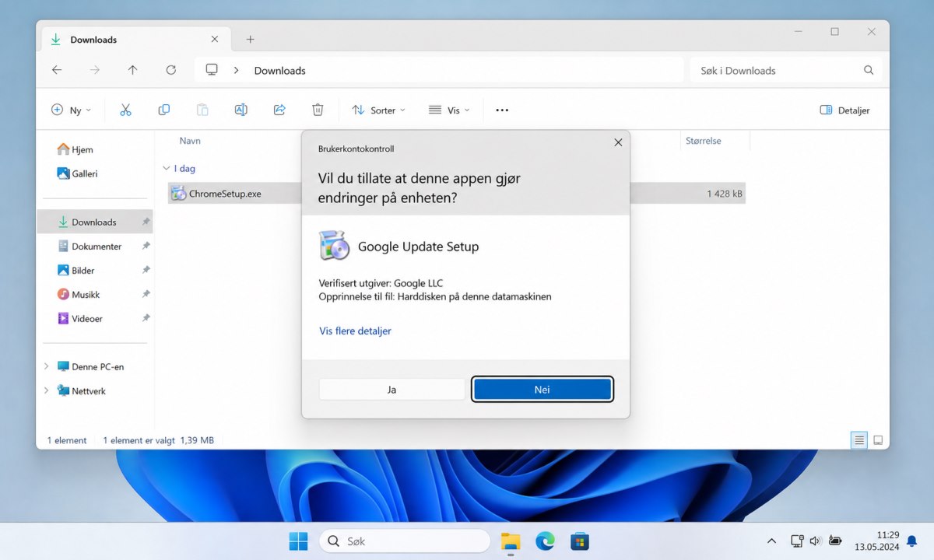
Task: Unpin Dokumenter pin icon
Action: tap(146, 246)
